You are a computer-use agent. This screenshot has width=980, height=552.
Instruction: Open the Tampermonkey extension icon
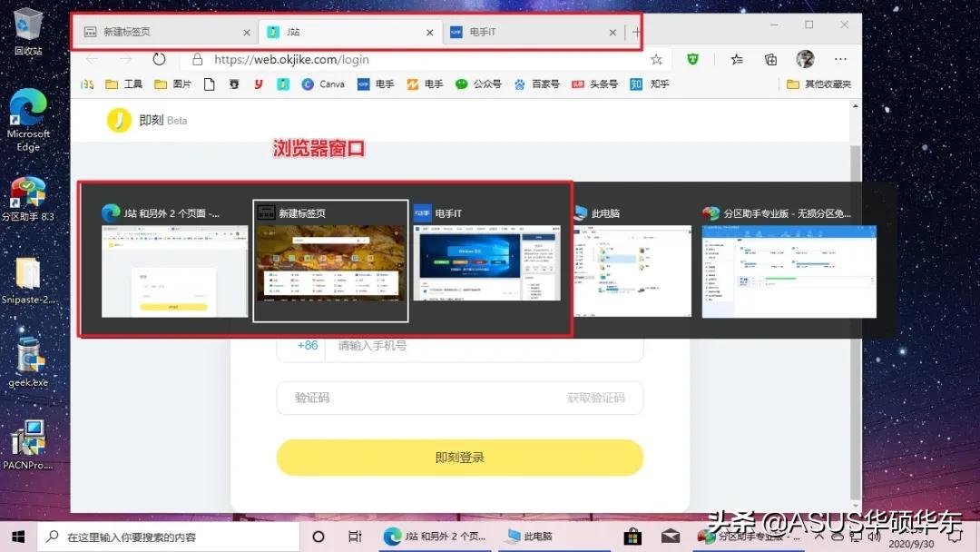pyautogui.click(x=692, y=59)
